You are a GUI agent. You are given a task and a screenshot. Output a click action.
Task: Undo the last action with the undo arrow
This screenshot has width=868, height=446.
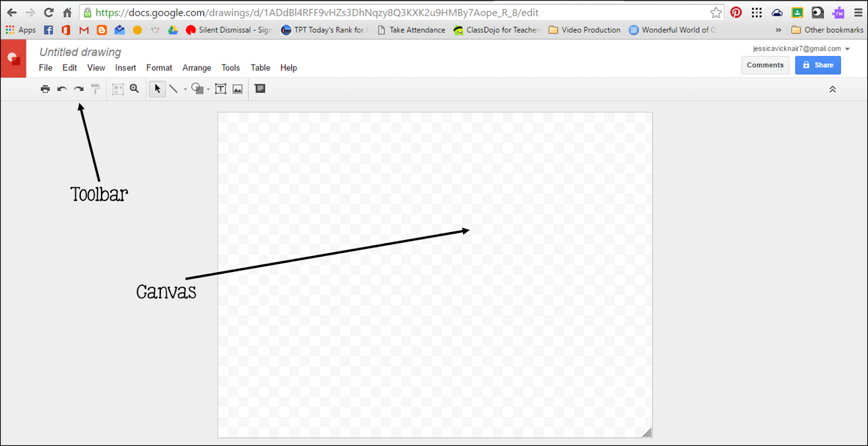(x=62, y=89)
